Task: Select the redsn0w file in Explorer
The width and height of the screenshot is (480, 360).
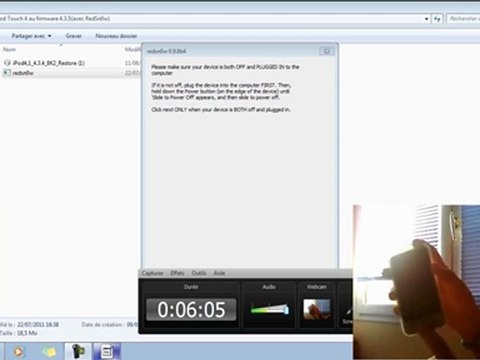Action: point(23,73)
